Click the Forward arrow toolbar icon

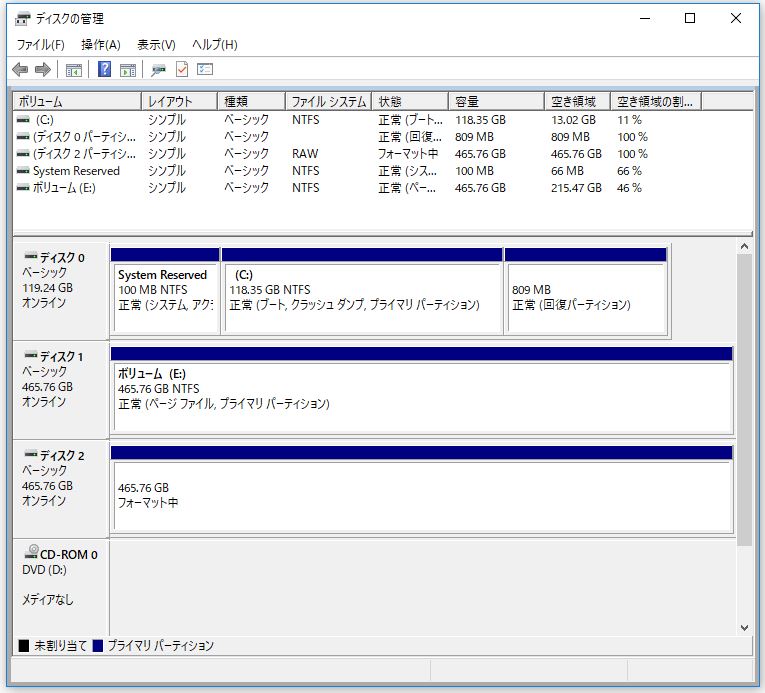pos(43,70)
